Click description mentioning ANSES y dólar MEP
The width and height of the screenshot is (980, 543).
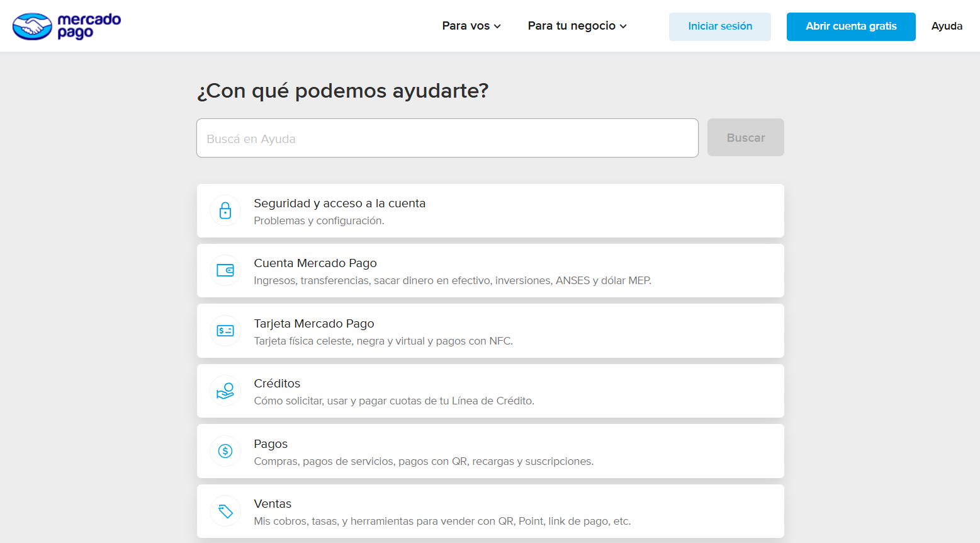[453, 280]
